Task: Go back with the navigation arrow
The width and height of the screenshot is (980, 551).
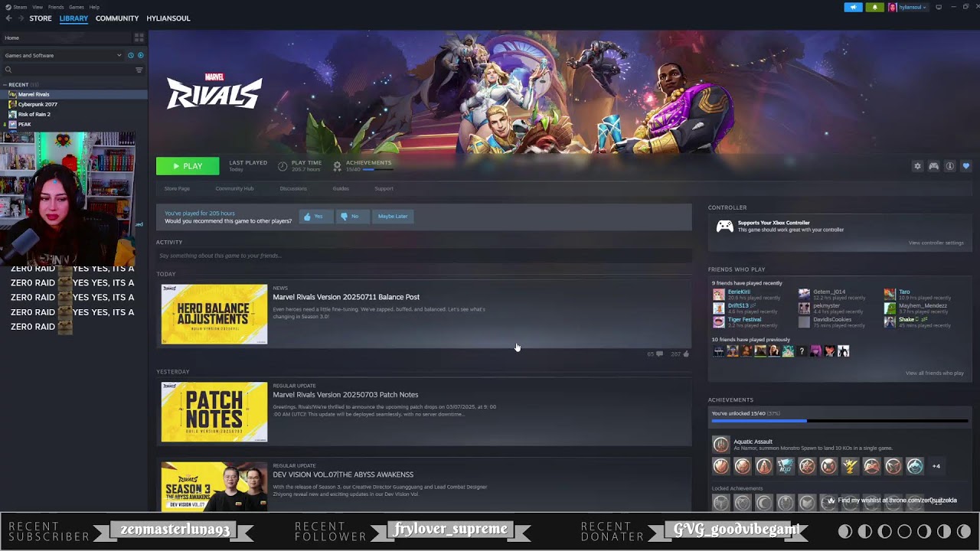Action: pos(9,18)
